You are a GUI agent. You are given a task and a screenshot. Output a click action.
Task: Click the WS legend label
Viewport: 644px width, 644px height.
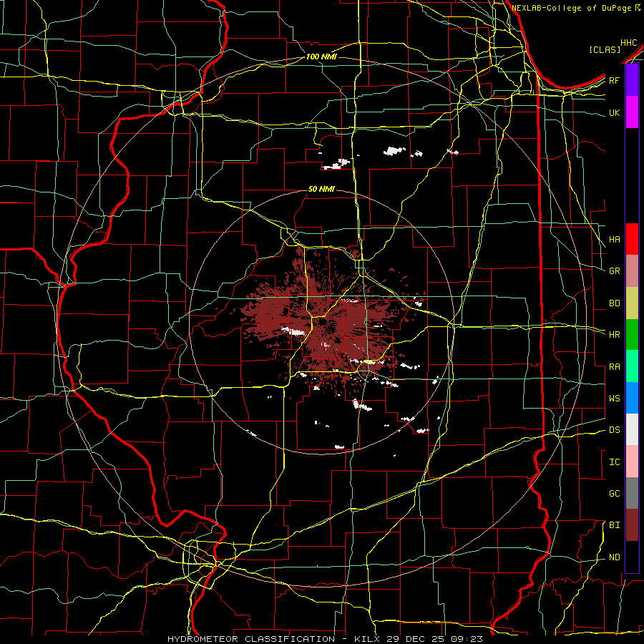click(615, 399)
